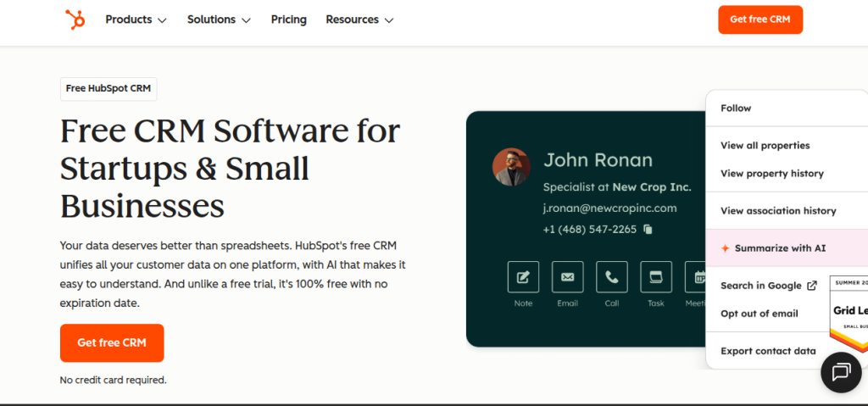The width and height of the screenshot is (868, 406).
Task: Click the HubSpot sprocket logo
Action: point(75,19)
